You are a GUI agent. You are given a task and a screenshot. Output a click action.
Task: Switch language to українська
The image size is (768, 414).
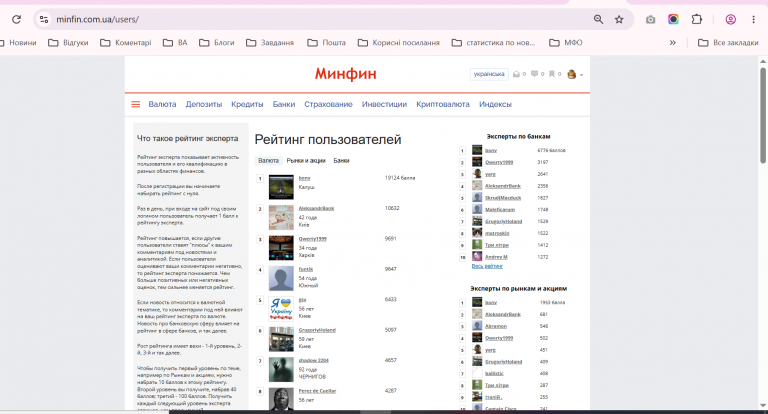click(489, 74)
